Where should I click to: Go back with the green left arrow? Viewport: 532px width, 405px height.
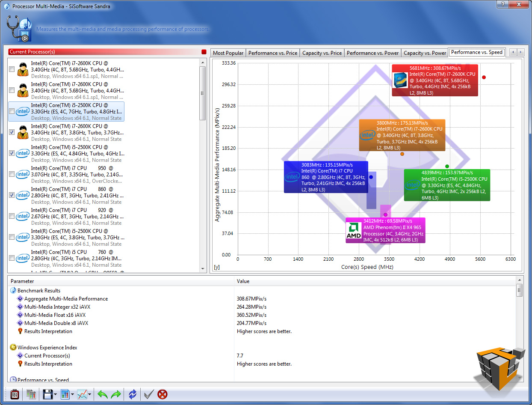click(103, 394)
